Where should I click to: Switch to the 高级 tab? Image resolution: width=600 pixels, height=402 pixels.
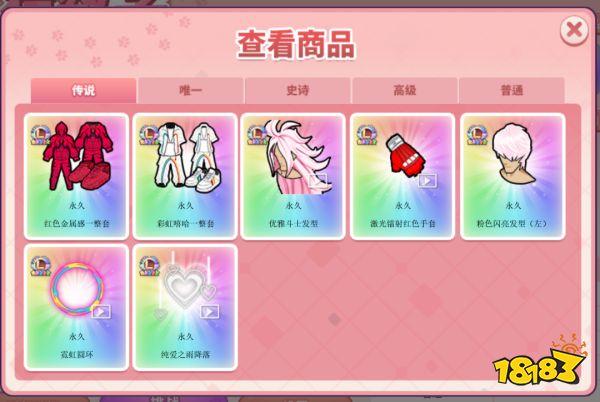click(x=404, y=91)
